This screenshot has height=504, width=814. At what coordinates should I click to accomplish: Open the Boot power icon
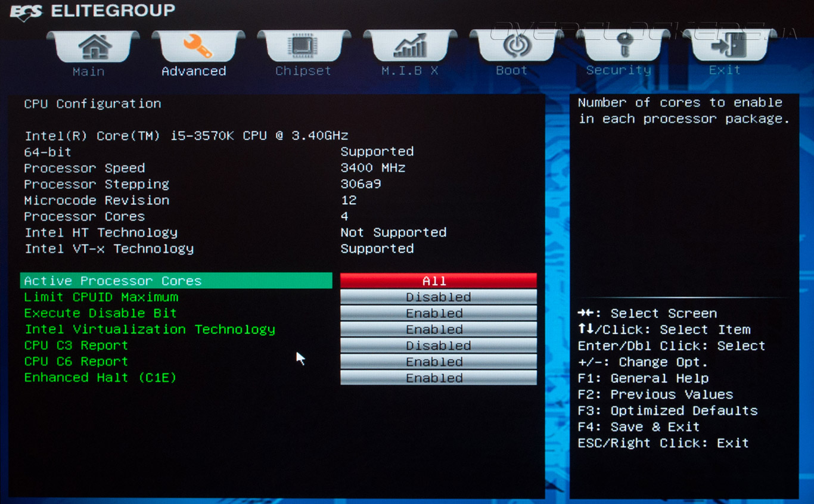[x=516, y=46]
